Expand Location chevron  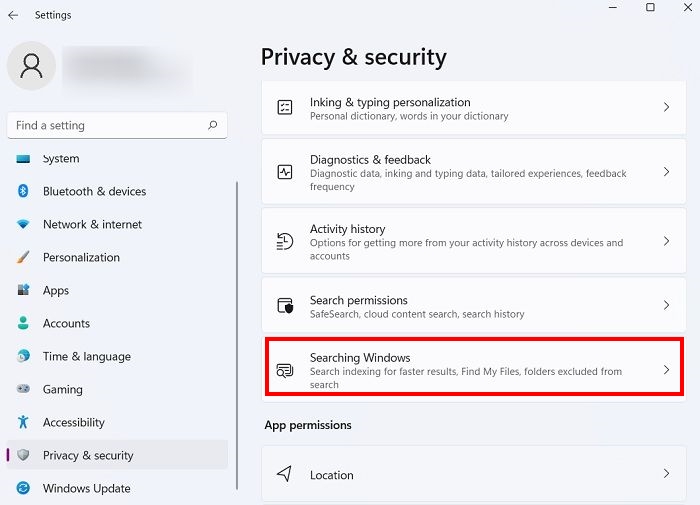tap(666, 473)
